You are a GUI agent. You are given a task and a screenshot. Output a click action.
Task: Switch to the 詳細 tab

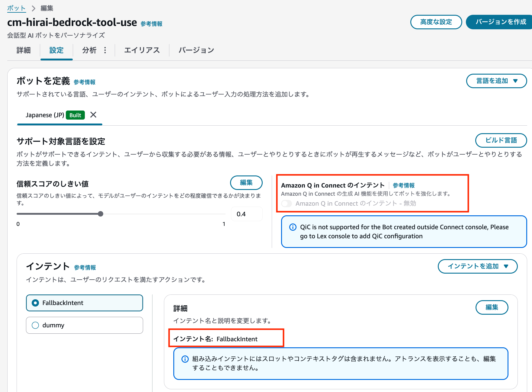pos(24,50)
